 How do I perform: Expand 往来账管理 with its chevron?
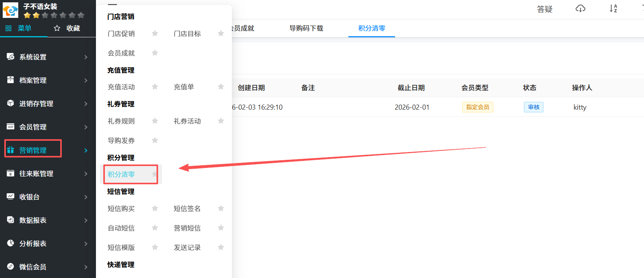coord(86,174)
